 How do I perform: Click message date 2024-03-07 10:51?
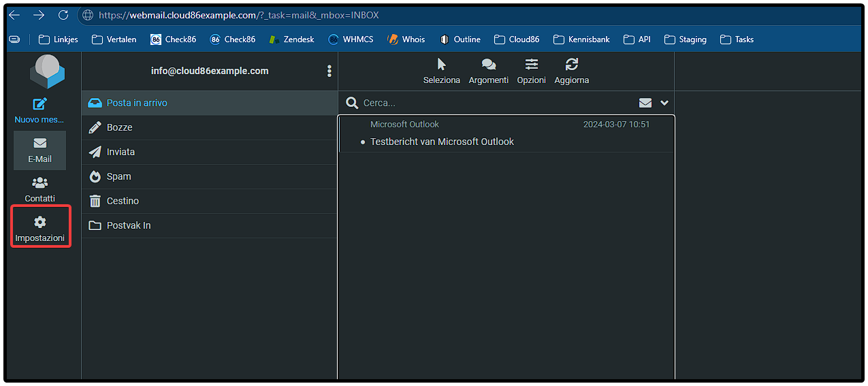click(617, 125)
